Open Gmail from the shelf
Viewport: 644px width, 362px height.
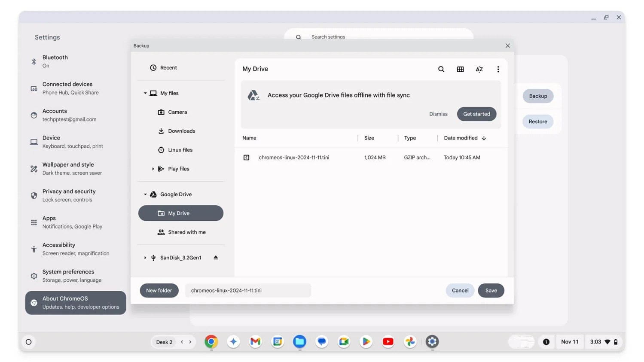pos(256,342)
